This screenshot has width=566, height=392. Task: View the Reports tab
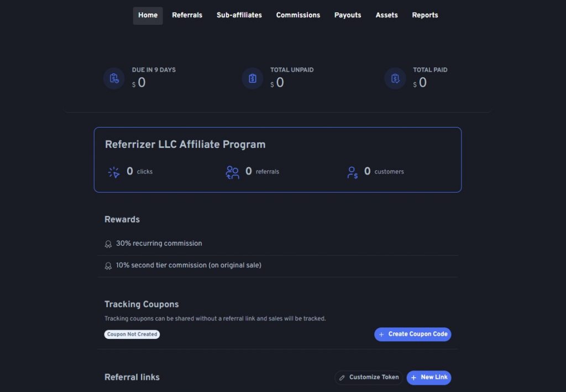[x=425, y=15]
